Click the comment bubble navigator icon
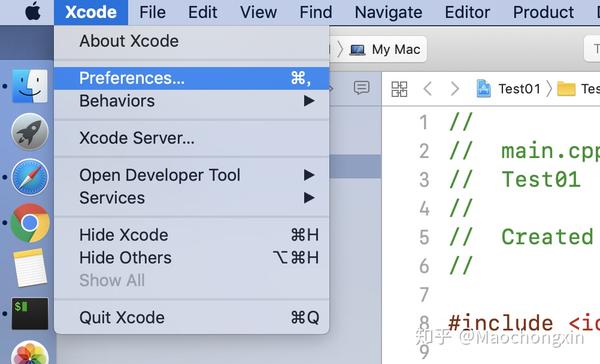The image size is (600, 364). 361,88
